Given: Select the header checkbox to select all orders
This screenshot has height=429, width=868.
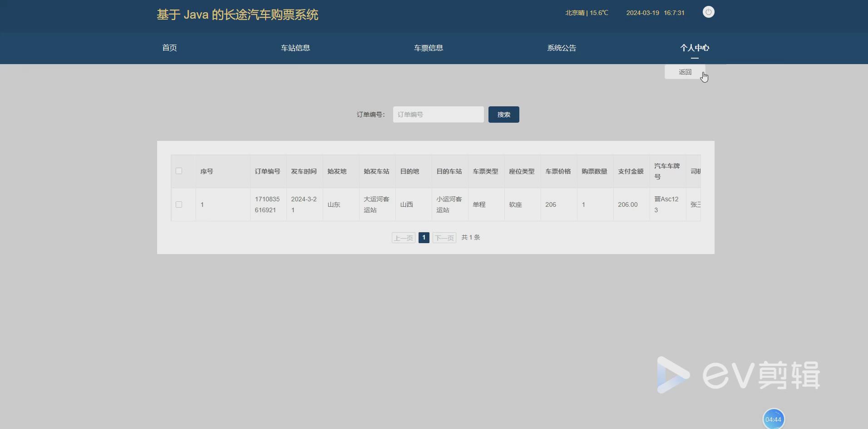Looking at the screenshot, I should click(179, 171).
